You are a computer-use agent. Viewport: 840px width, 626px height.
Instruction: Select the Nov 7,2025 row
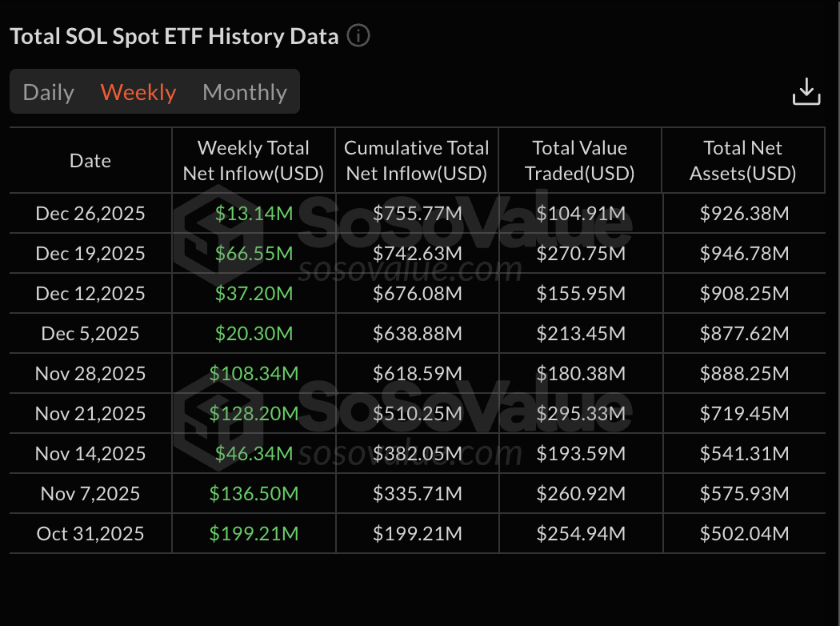(90, 493)
